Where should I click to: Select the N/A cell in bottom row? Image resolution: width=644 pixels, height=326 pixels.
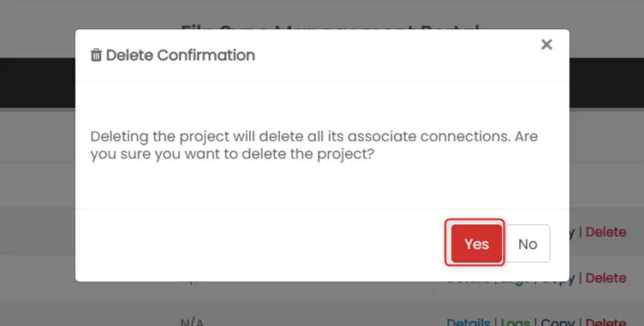pos(192,323)
